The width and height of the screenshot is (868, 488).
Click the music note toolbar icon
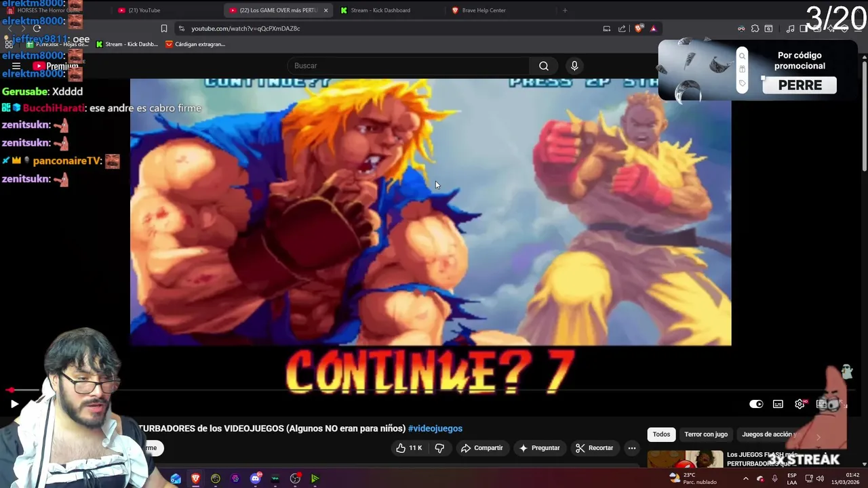[790, 28]
